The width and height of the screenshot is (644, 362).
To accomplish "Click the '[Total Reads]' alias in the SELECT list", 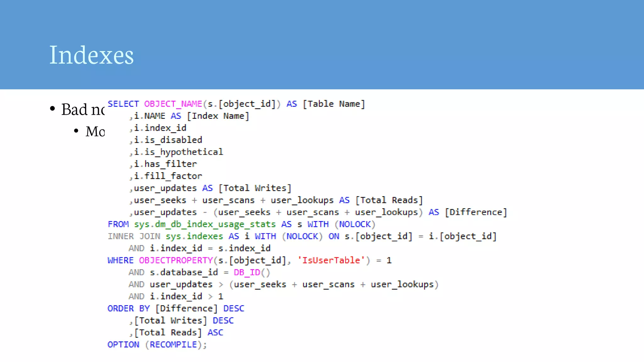I will pos(389,200).
